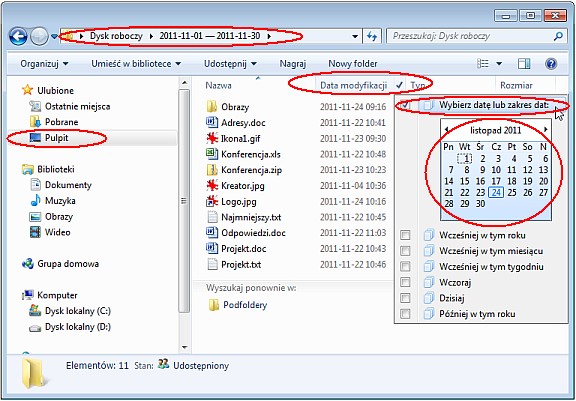Click the 'Nowy folder' button
Screen dimensions: 576x401
353,64
